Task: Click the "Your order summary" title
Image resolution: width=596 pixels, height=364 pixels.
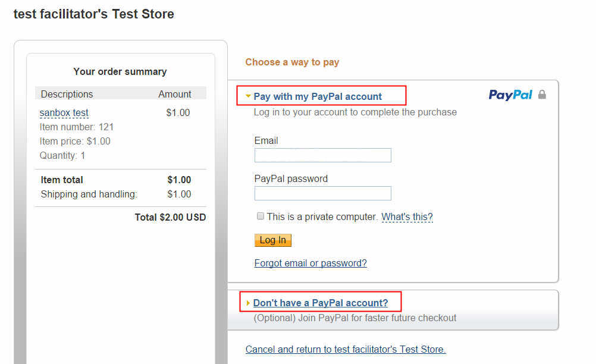Action: 120,71
